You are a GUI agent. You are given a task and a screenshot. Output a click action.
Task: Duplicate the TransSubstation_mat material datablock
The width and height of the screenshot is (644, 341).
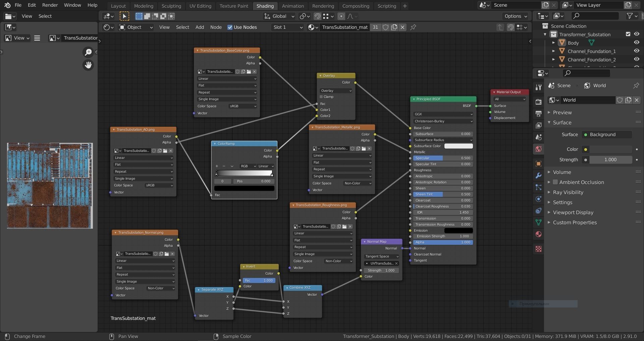click(x=394, y=27)
